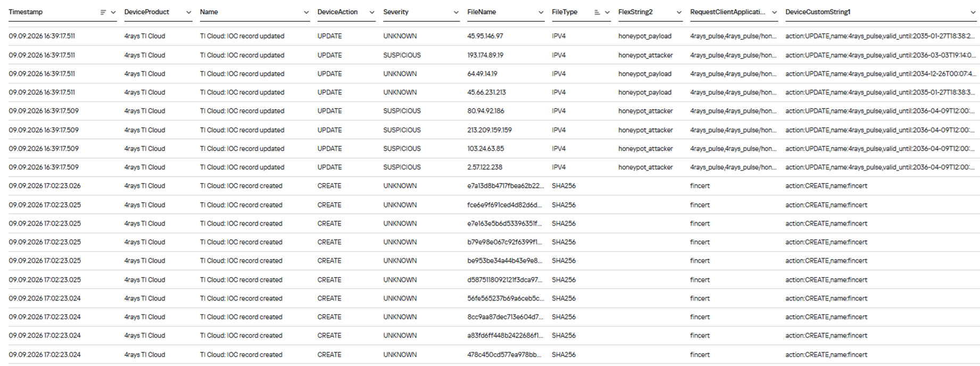
Task: Expand the FileName column chevron
Action: point(541,12)
